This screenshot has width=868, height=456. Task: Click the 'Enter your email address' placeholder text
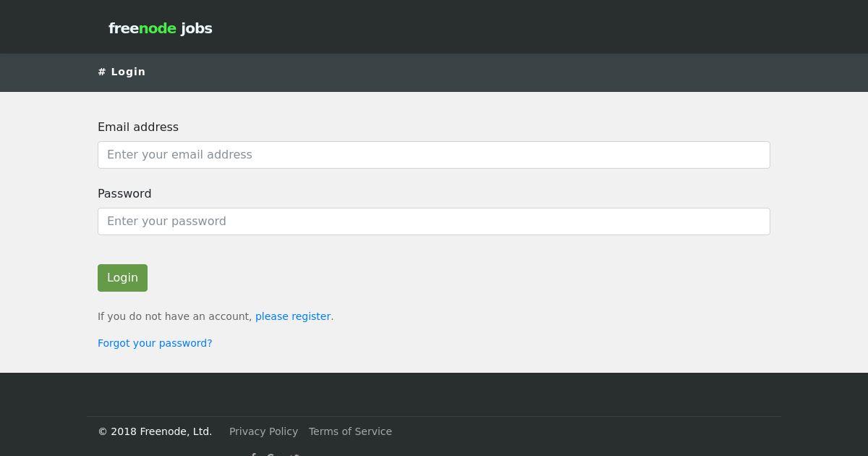179,155
